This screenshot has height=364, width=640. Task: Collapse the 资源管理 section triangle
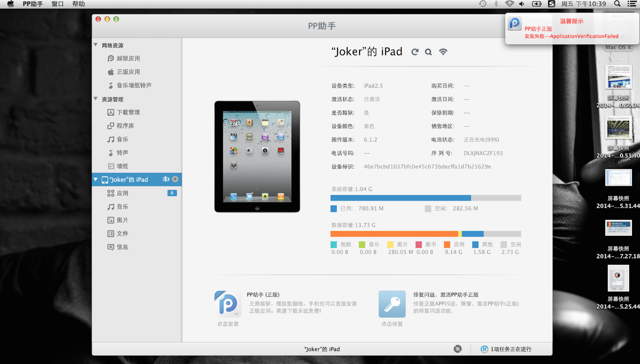click(96, 99)
